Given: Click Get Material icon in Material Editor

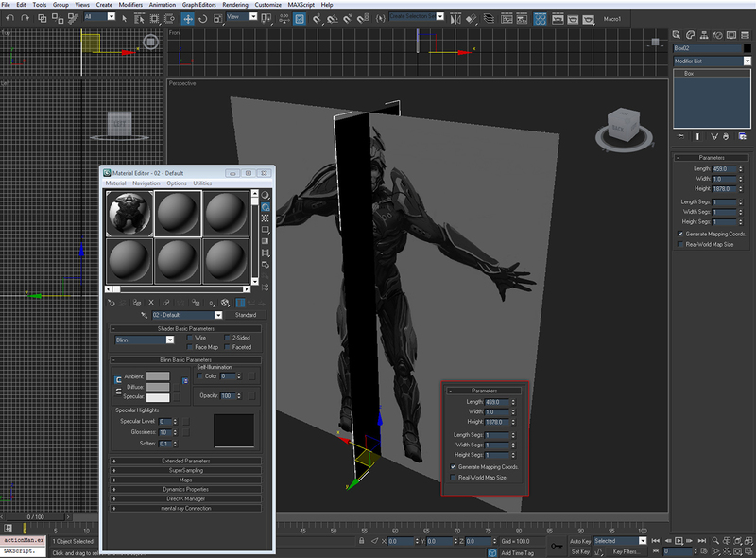Looking at the screenshot, I should pos(112,303).
